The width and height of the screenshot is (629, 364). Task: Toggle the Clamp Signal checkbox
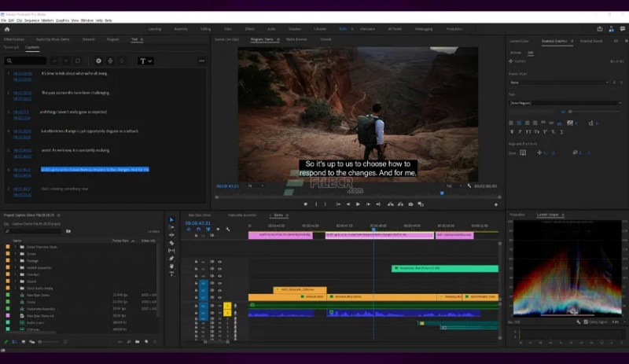click(x=586, y=322)
